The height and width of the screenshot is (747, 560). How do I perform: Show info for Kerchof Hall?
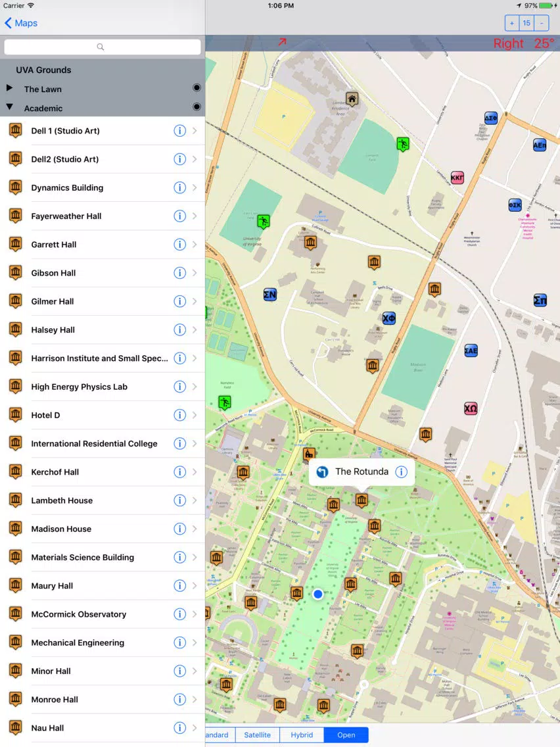(x=179, y=471)
